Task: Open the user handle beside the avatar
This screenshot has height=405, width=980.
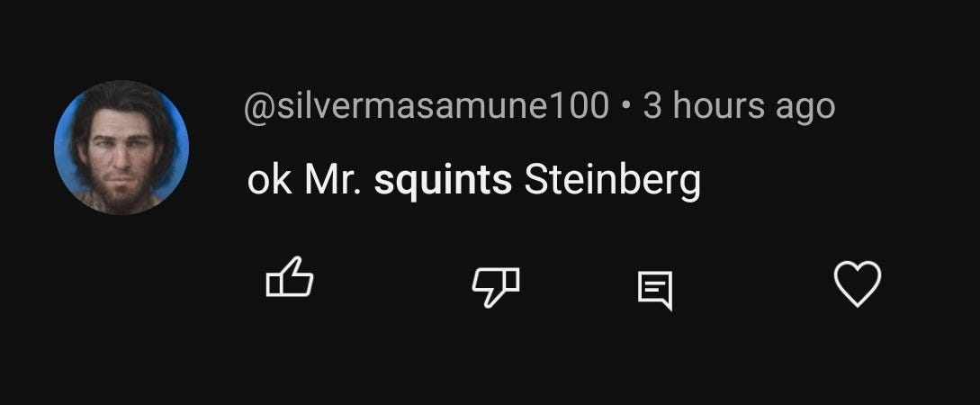Action: click(x=427, y=105)
